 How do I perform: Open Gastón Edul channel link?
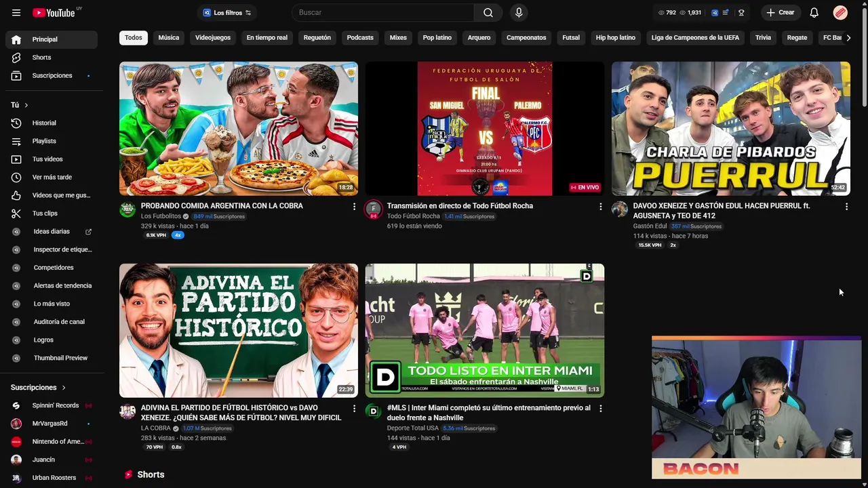pyautogui.click(x=650, y=226)
